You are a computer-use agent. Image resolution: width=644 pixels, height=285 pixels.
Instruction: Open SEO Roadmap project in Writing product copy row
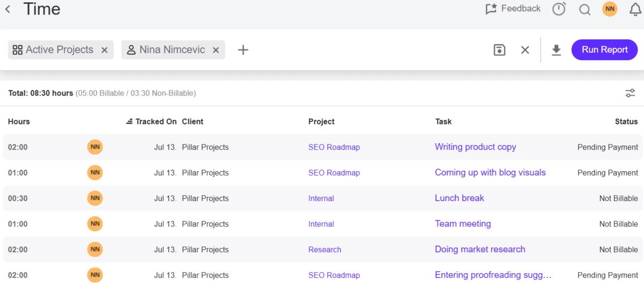pos(334,147)
